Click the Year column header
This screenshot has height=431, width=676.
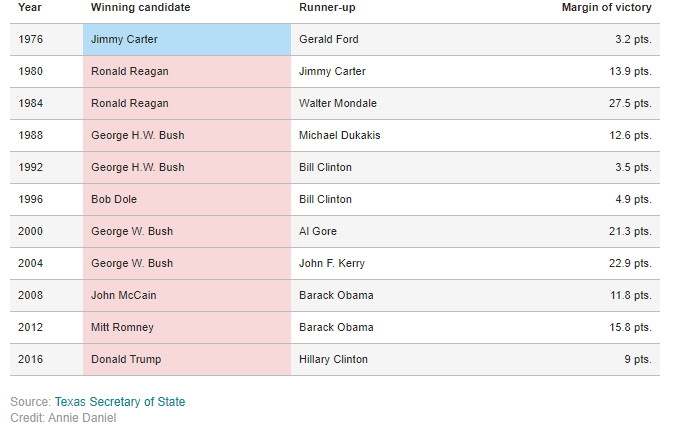click(30, 7)
